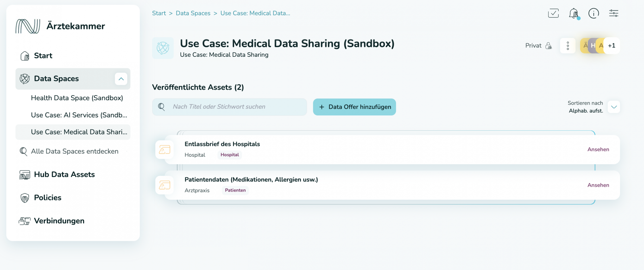
Task: Collapse the Data Spaces section
Action: pyautogui.click(x=122, y=79)
